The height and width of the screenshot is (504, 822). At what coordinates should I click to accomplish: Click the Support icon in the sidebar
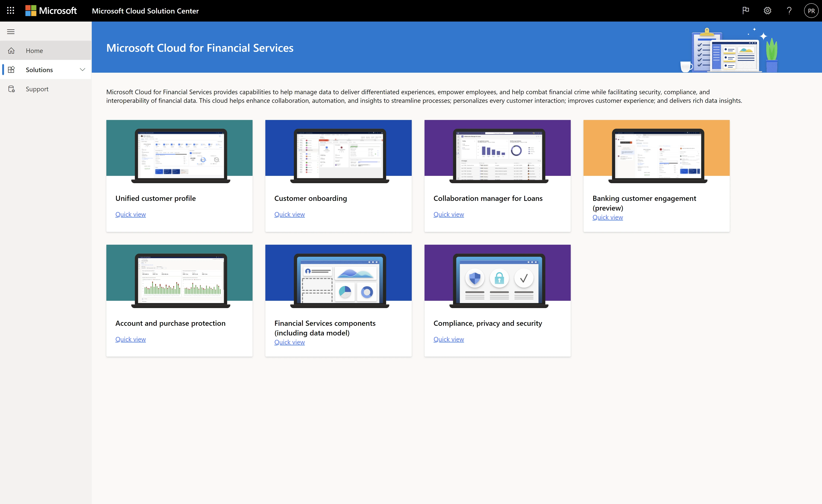pos(11,89)
